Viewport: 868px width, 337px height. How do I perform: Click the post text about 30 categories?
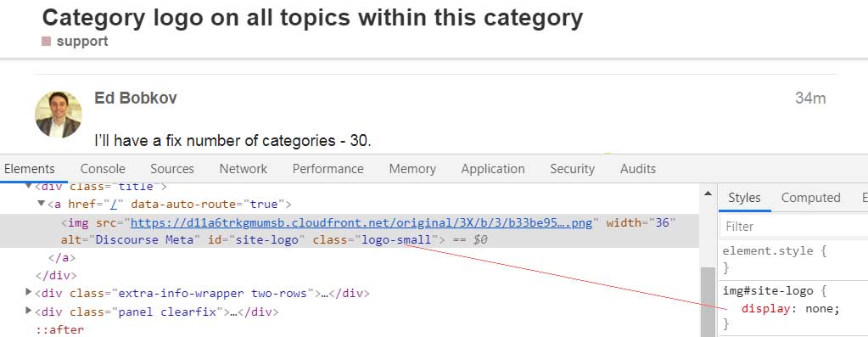click(233, 141)
